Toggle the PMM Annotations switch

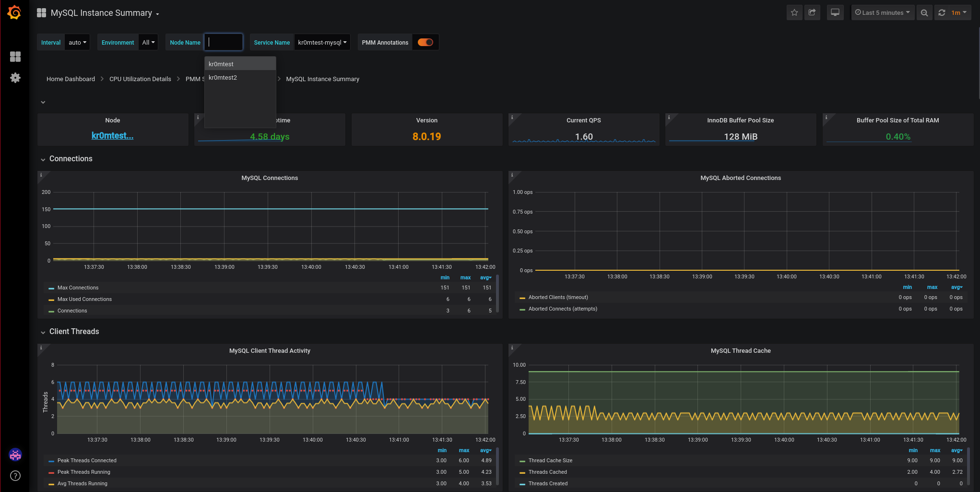(425, 42)
